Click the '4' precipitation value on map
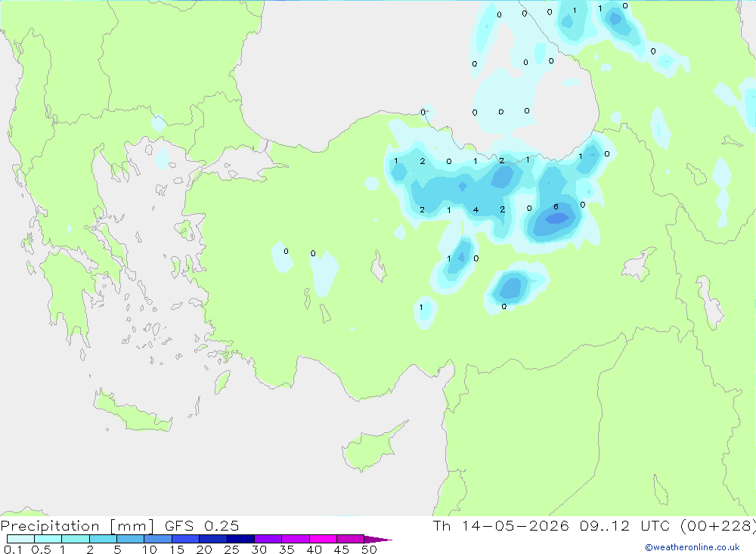Image resolution: width=756 pixels, height=554 pixels. pos(476,210)
